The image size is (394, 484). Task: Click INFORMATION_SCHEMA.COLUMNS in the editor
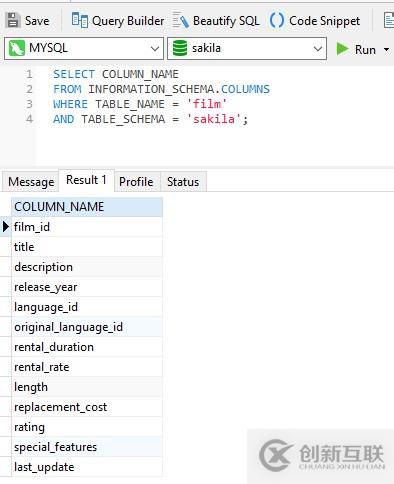(x=179, y=89)
